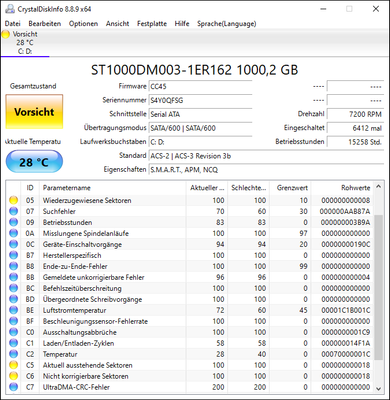Click the yellow status icon for Nicht korrigierbare Sektoren
Screen dimensions: 390x400
pyautogui.click(x=13, y=376)
